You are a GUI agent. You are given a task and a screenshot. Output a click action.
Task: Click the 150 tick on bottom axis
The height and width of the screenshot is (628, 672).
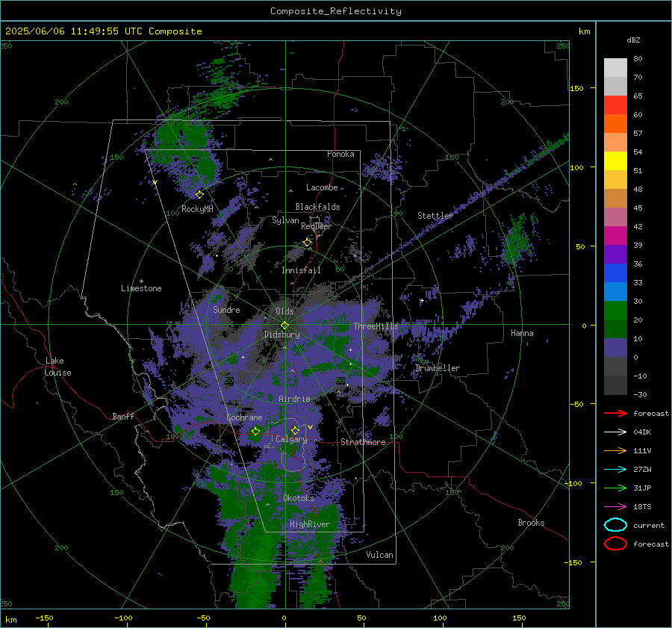(x=519, y=618)
